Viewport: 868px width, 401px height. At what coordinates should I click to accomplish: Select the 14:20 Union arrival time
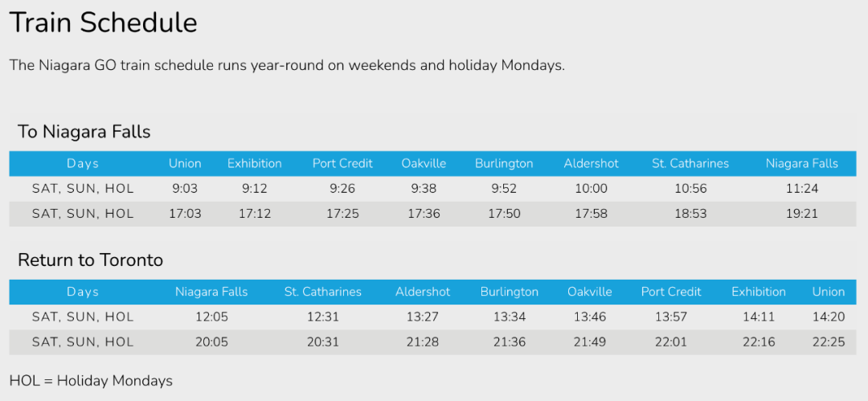tap(829, 317)
